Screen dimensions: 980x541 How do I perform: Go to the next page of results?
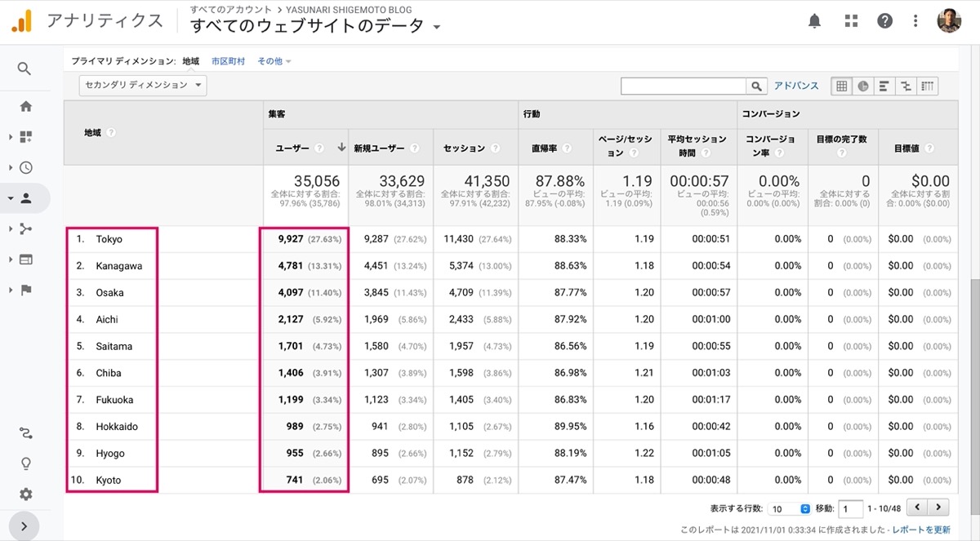[x=939, y=508]
